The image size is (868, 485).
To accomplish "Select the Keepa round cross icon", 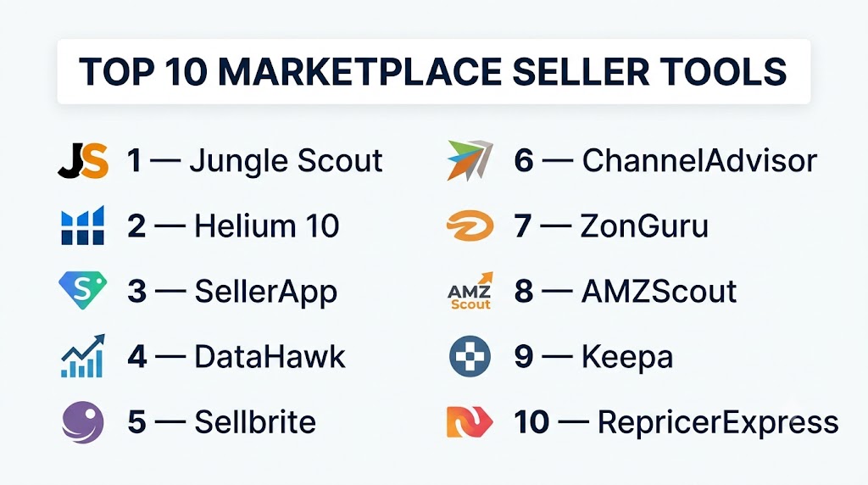I will pos(470,356).
